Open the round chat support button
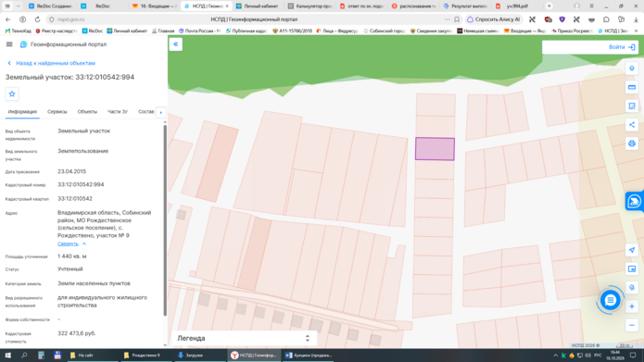This screenshot has width=644, height=362. (x=610, y=301)
